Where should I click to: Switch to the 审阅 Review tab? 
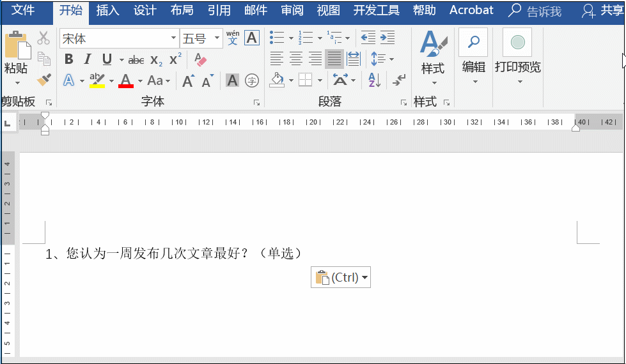tap(292, 10)
